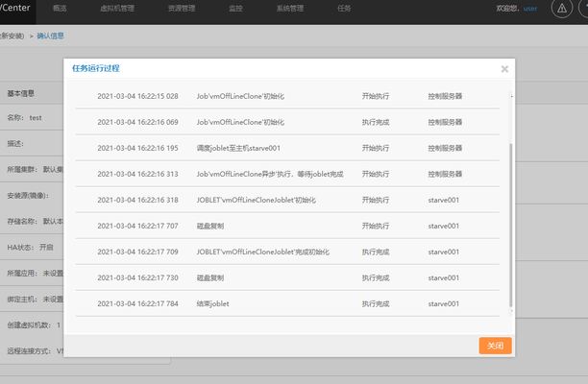This screenshot has width=588, height=384.
Task: Select timestamp 2021-03-04 16:22:17 709
Action: coord(137,252)
